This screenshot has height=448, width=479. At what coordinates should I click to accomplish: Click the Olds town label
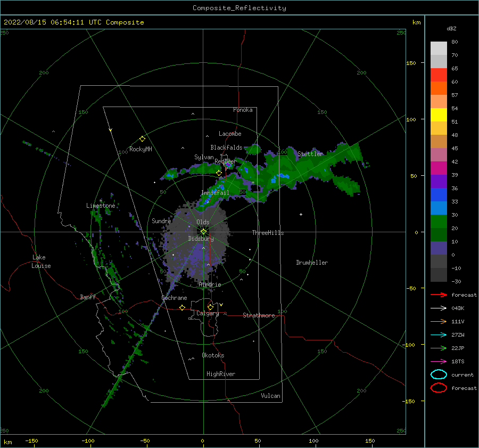pyautogui.click(x=203, y=222)
